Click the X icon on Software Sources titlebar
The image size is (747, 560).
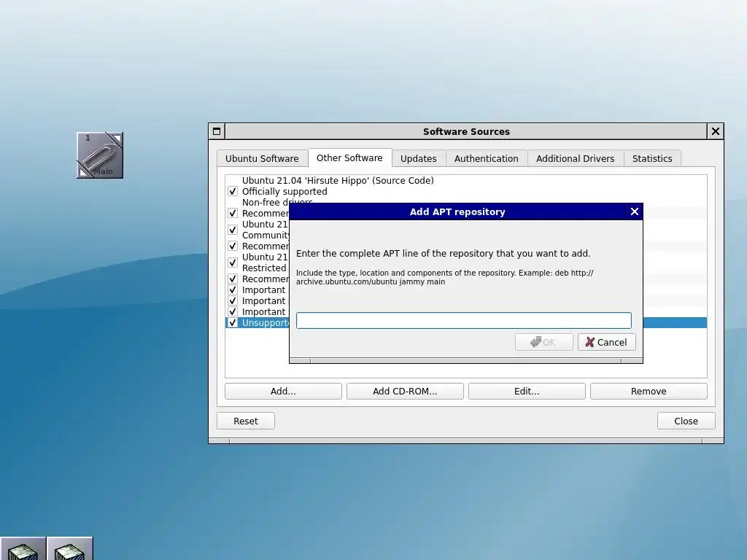coord(715,131)
